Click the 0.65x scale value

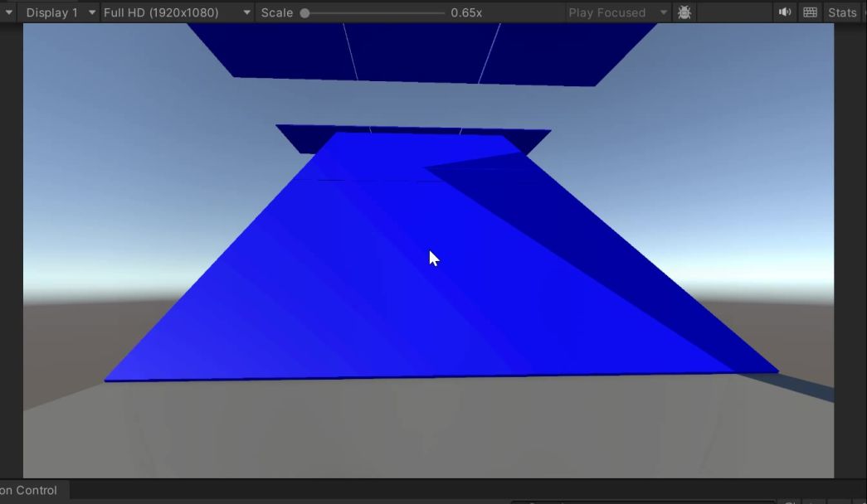(x=466, y=12)
